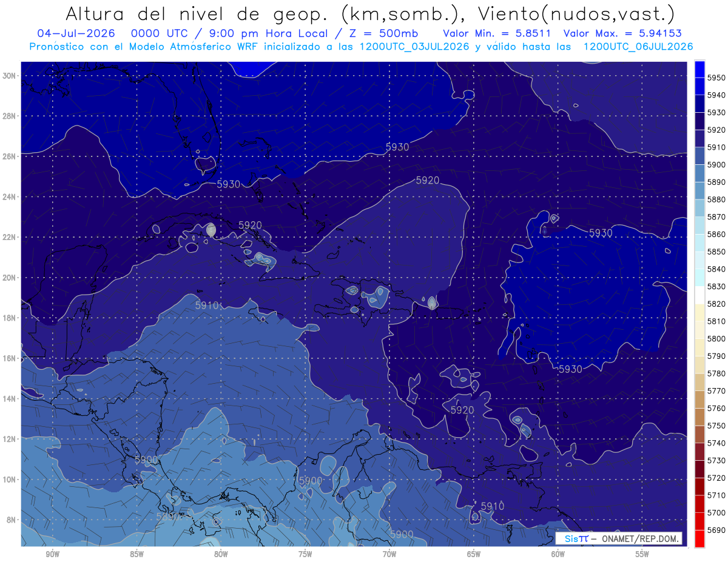Click the '22N' latitude label
The height and width of the screenshot is (562, 728).
[x=9, y=237]
